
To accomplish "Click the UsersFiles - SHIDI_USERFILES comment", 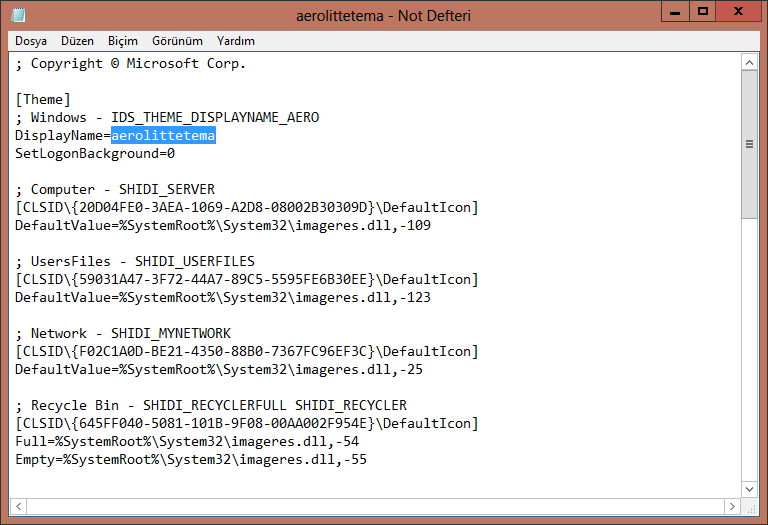I will [135, 262].
